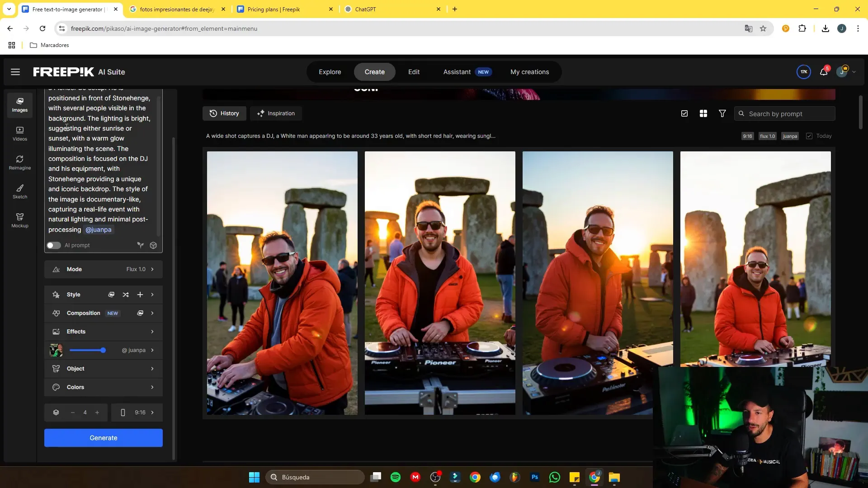Open the Reimagine tool
868x488 pixels.
point(20,163)
